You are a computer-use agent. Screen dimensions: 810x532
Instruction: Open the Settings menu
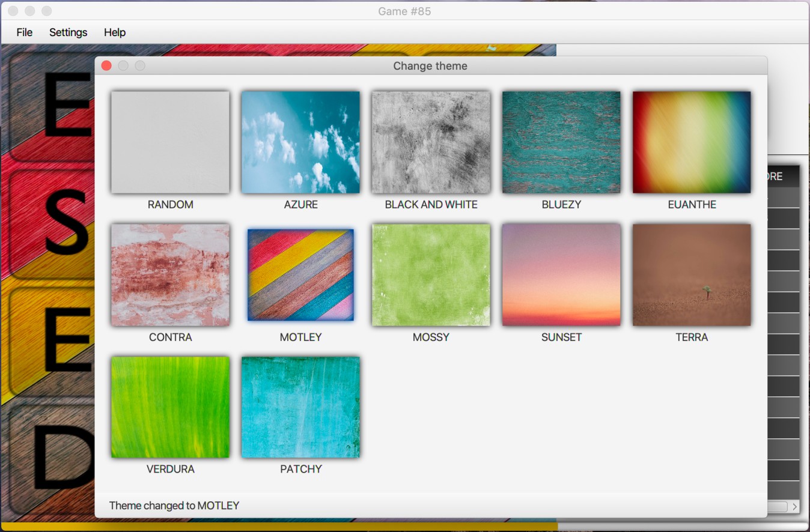click(67, 32)
